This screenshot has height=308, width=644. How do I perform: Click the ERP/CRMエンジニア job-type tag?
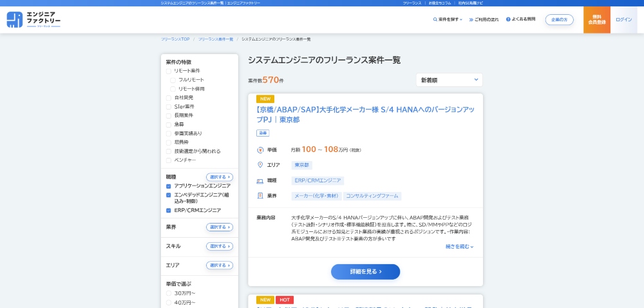[x=318, y=180]
